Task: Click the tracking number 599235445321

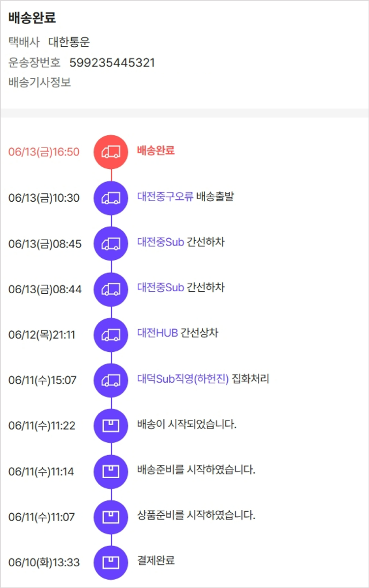Action: pos(112,62)
